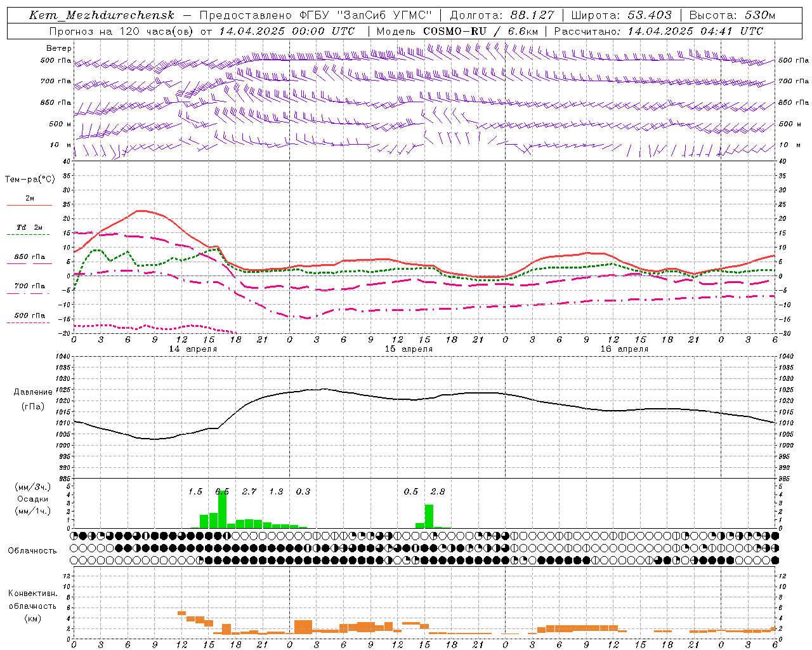Click the 16 апреля date label

coord(624,349)
